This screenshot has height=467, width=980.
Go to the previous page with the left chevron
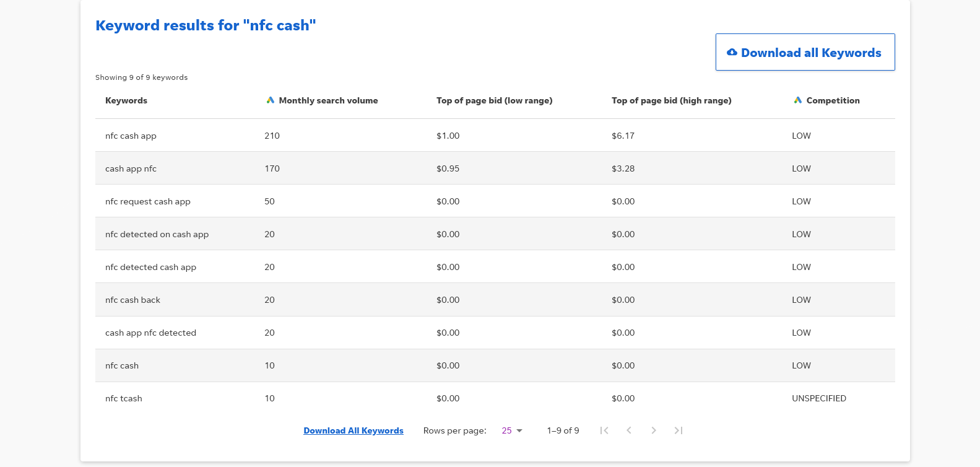tap(629, 430)
